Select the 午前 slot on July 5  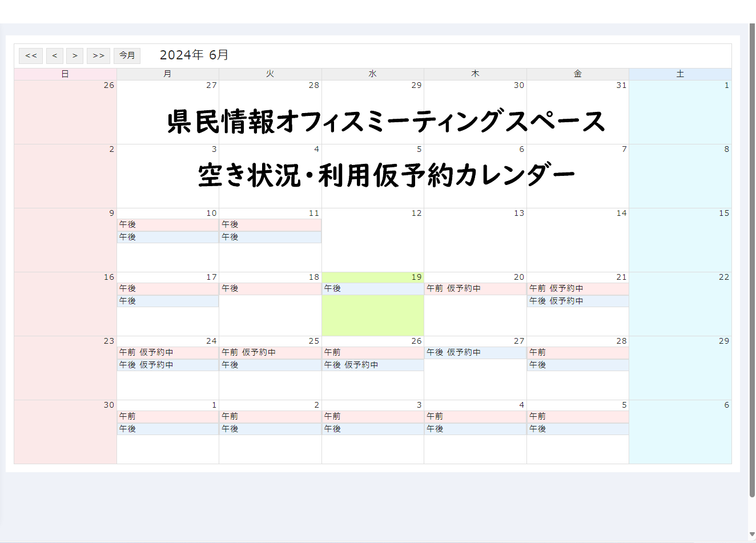point(578,417)
